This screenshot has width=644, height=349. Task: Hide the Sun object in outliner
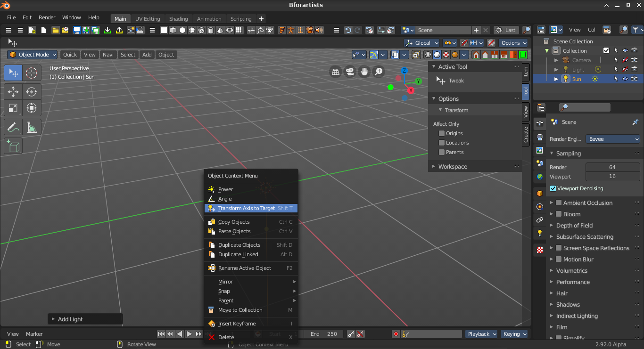625,79
